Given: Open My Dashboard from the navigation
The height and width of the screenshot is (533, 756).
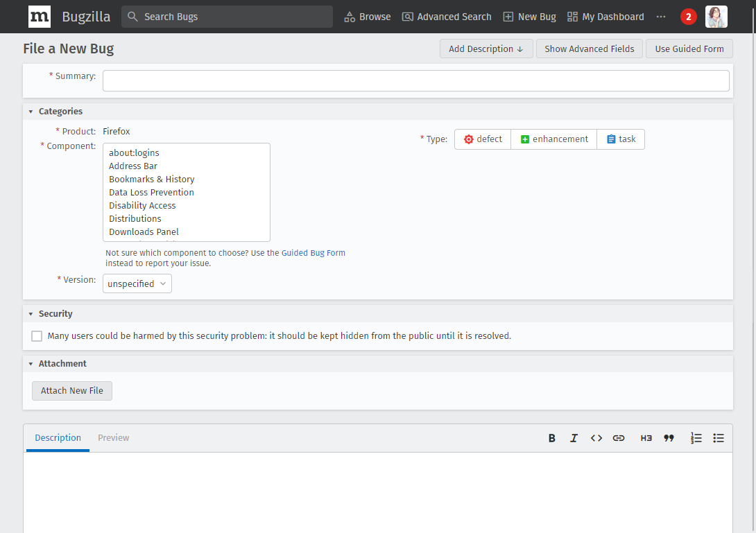Looking at the screenshot, I should point(605,17).
